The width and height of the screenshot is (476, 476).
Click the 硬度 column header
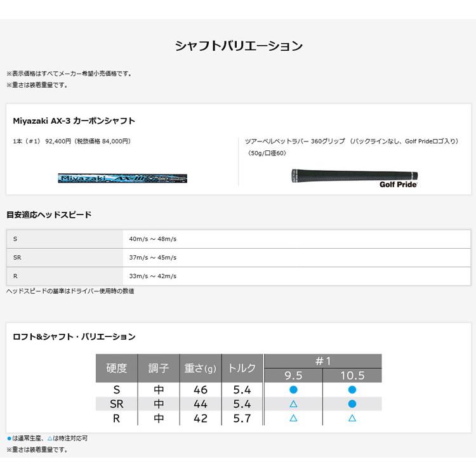coord(117,368)
